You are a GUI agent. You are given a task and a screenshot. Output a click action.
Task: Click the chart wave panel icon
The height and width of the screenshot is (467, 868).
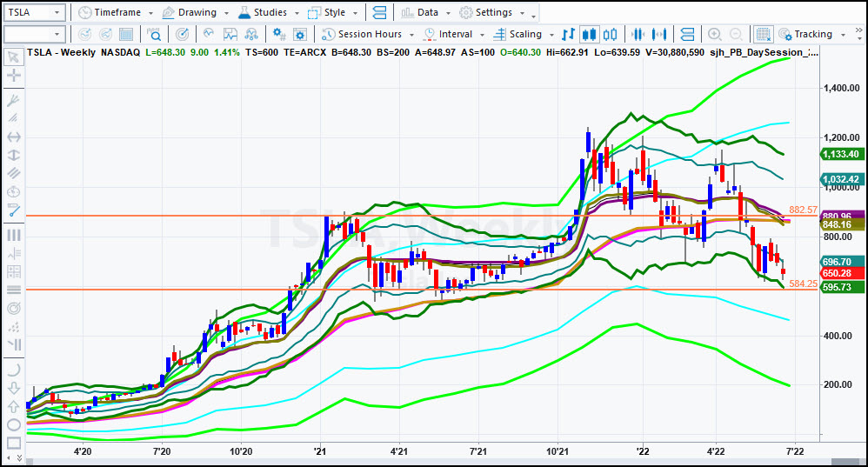coord(230,34)
